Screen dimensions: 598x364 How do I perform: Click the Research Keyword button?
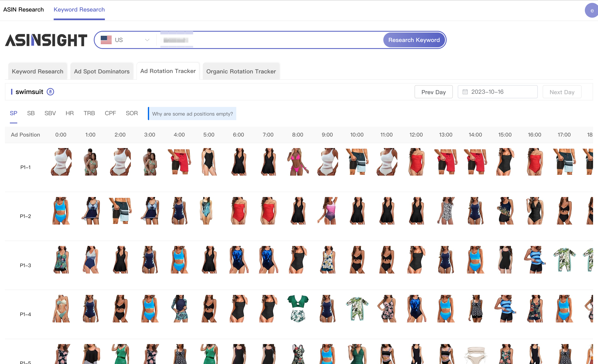(x=414, y=40)
